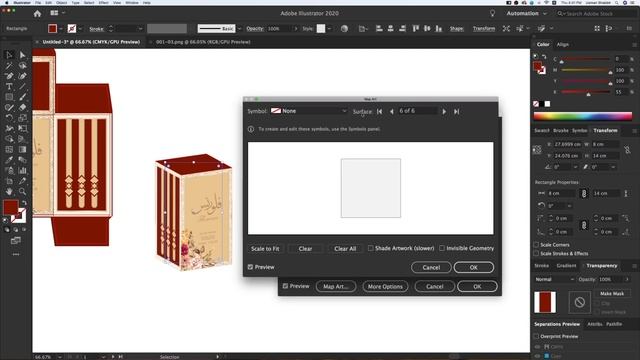This screenshot has width=640, height=360.
Task: Open the Automation workspace dropdown
Action: tap(527, 13)
